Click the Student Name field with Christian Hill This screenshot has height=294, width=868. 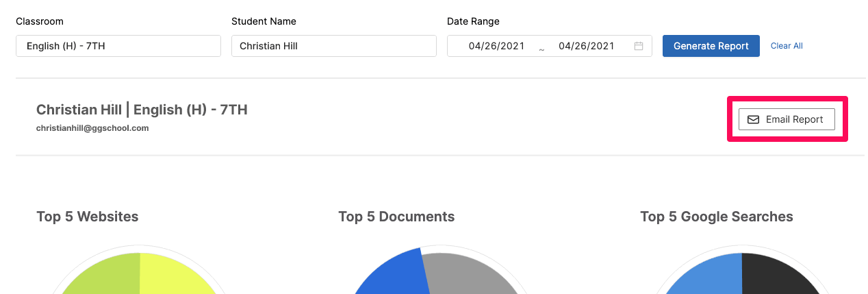[x=334, y=46]
